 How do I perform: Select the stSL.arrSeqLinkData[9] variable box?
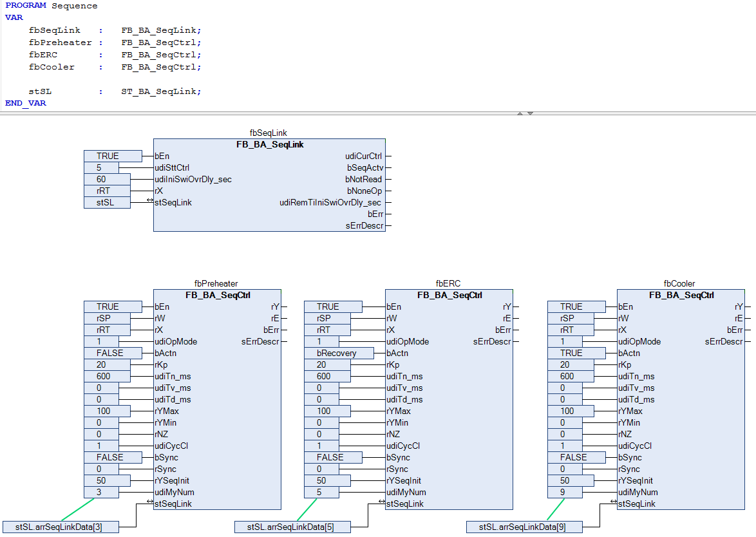click(x=525, y=527)
